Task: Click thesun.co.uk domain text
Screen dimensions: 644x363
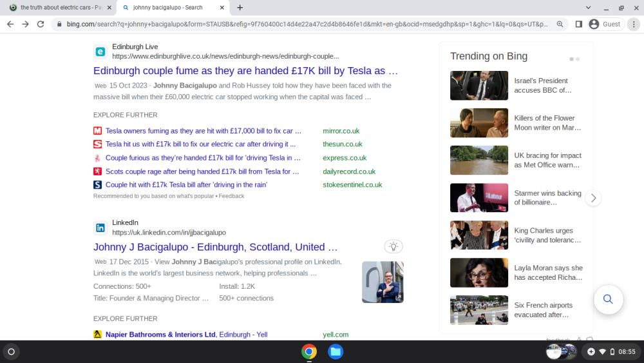Action: pos(343,144)
